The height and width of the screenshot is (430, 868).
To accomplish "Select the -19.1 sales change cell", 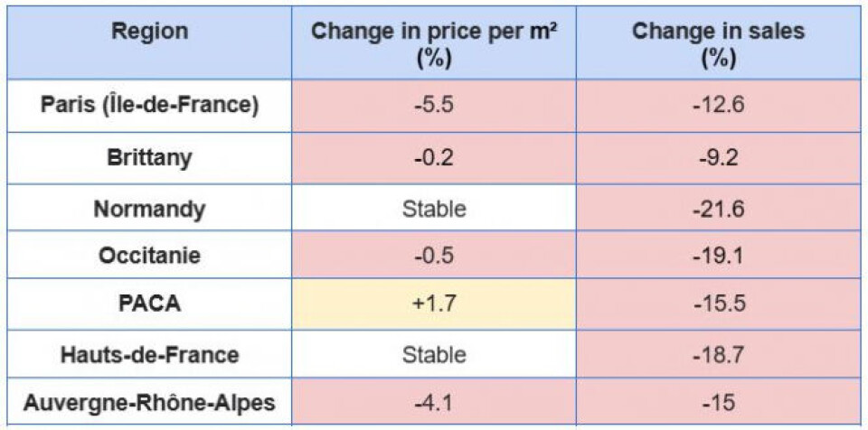I will pyautogui.click(x=718, y=256).
